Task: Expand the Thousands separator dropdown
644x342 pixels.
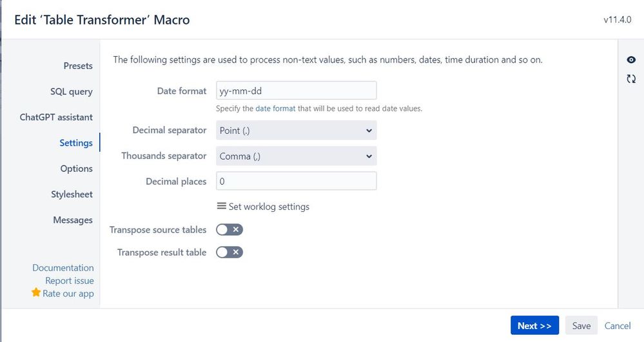Action: [296, 156]
